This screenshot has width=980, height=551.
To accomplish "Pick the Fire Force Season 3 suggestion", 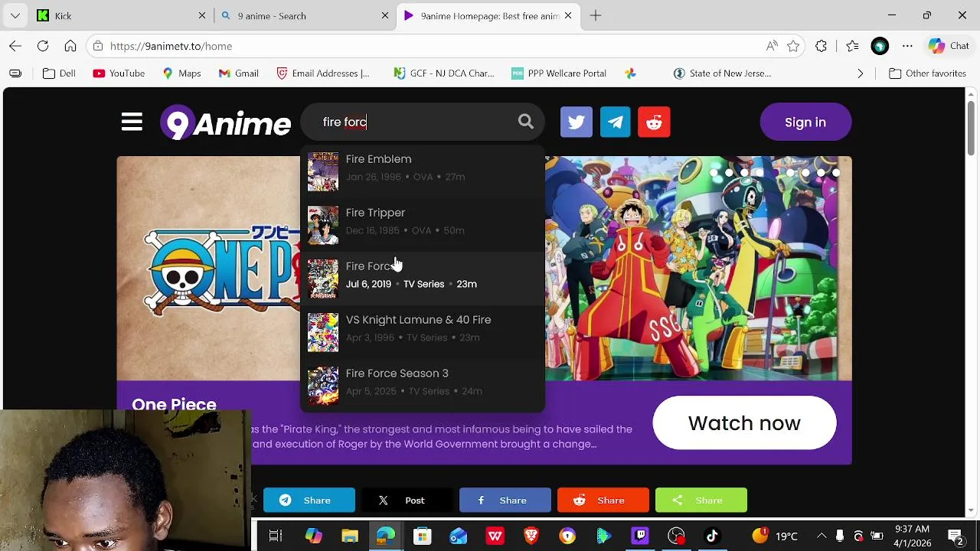I will click(423, 386).
